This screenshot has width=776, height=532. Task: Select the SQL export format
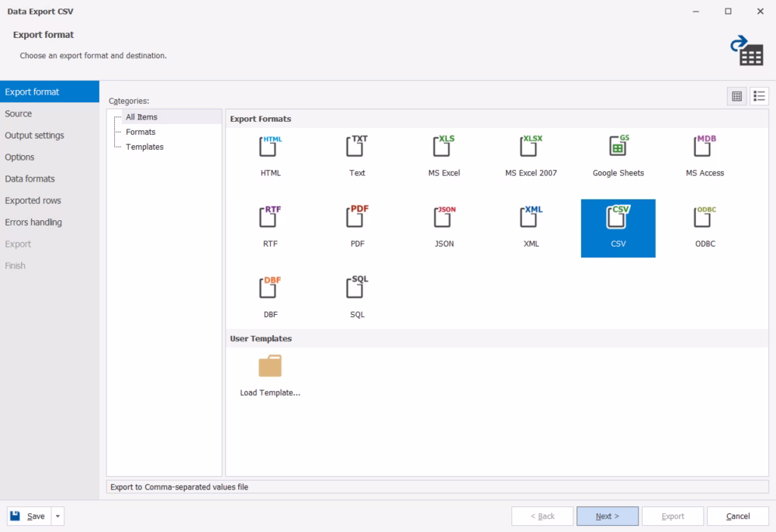(357, 288)
